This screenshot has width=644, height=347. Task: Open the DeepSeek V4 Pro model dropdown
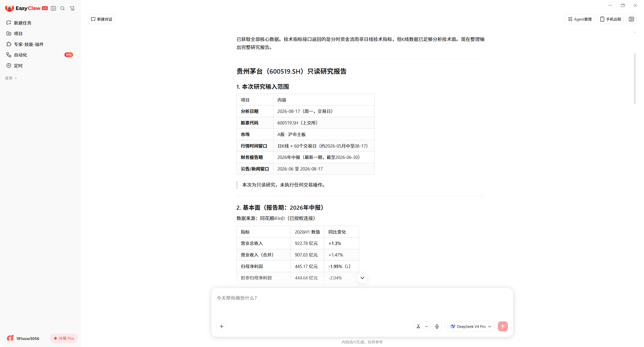coord(471,326)
